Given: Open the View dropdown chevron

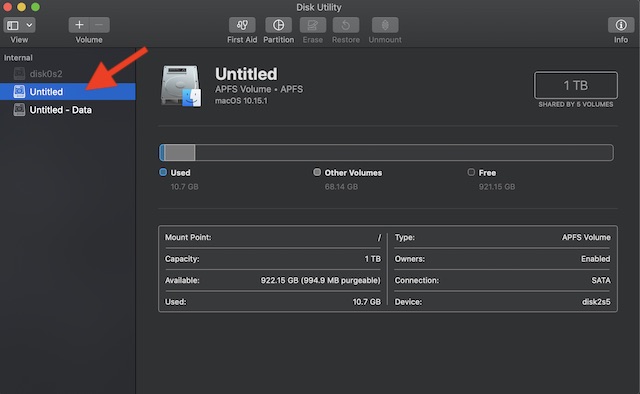Looking at the screenshot, I should coord(29,25).
